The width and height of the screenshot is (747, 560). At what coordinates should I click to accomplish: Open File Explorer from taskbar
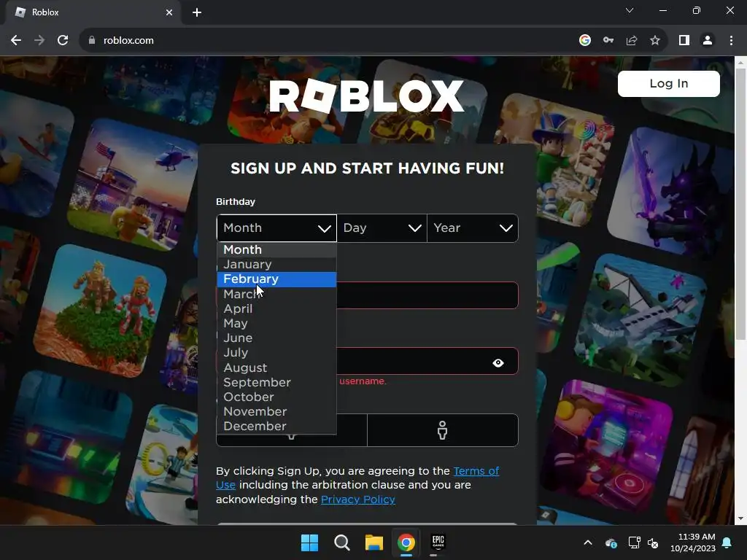click(374, 542)
